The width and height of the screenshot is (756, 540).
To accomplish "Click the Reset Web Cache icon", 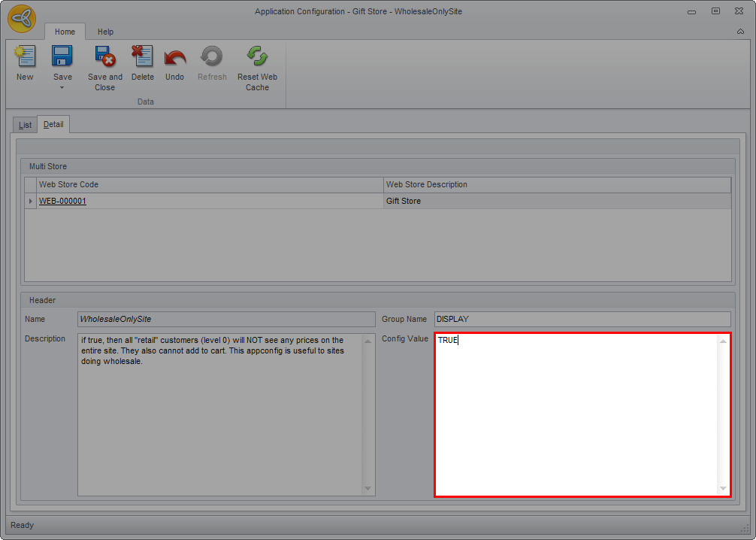I will tap(257, 57).
